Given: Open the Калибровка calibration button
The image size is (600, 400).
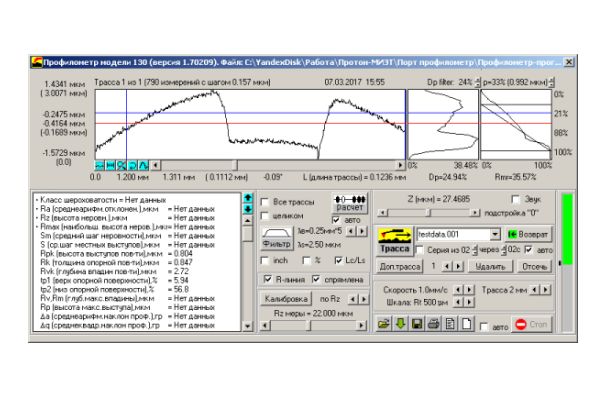Looking at the screenshot, I should [x=286, y=299].
